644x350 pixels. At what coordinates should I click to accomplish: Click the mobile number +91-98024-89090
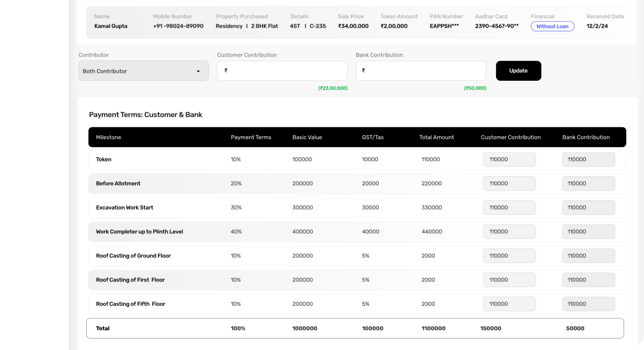pyautogui.click(x=178, y=26)
